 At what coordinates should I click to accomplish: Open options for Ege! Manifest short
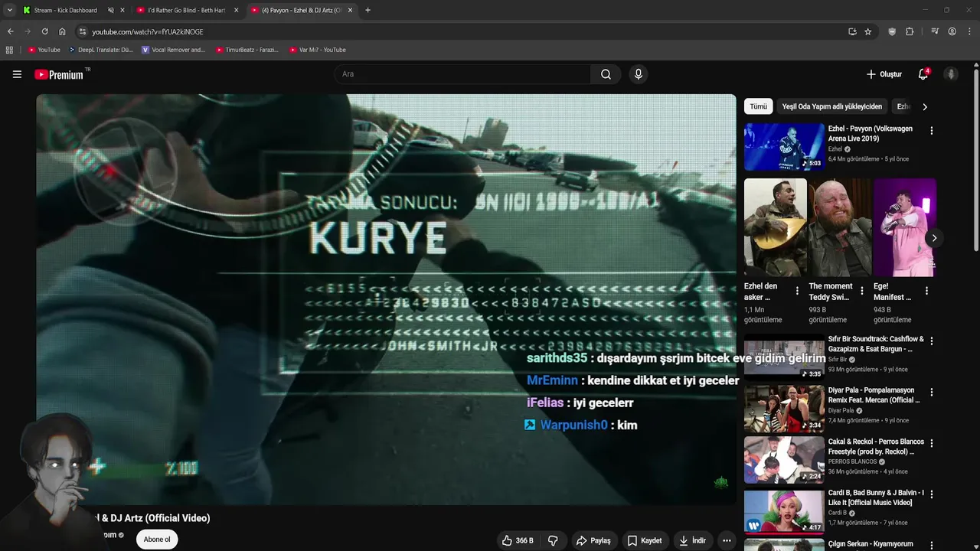pyautogui.click(x=926, y=291)
